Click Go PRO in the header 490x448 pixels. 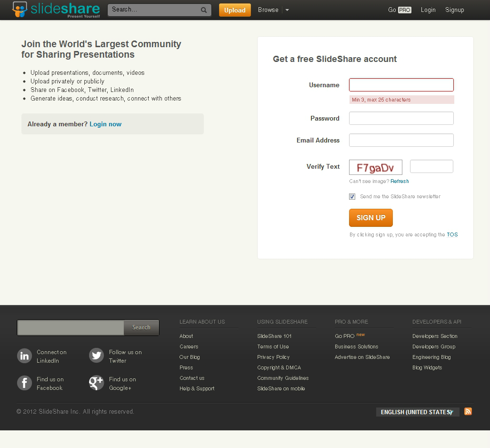pyautogui.click(x=400, y=10)
